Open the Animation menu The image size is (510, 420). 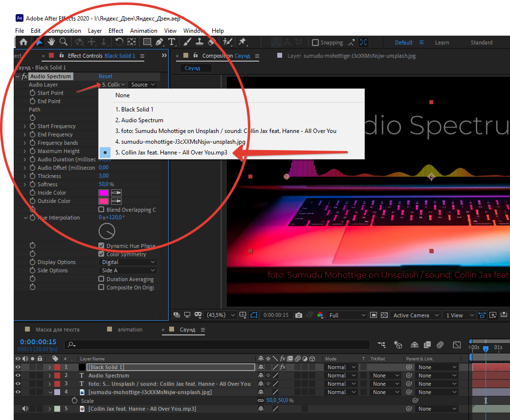coord(143,31)
